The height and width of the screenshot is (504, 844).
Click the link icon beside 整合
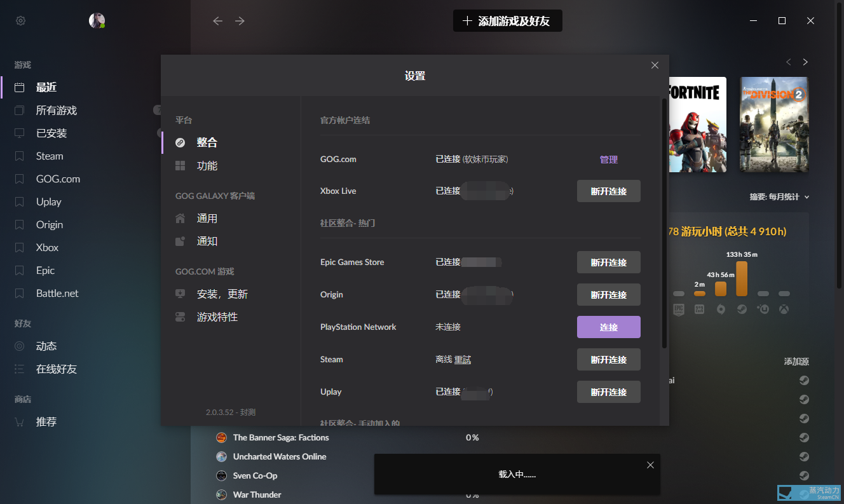pyautogui.click(x=180, y=142)
